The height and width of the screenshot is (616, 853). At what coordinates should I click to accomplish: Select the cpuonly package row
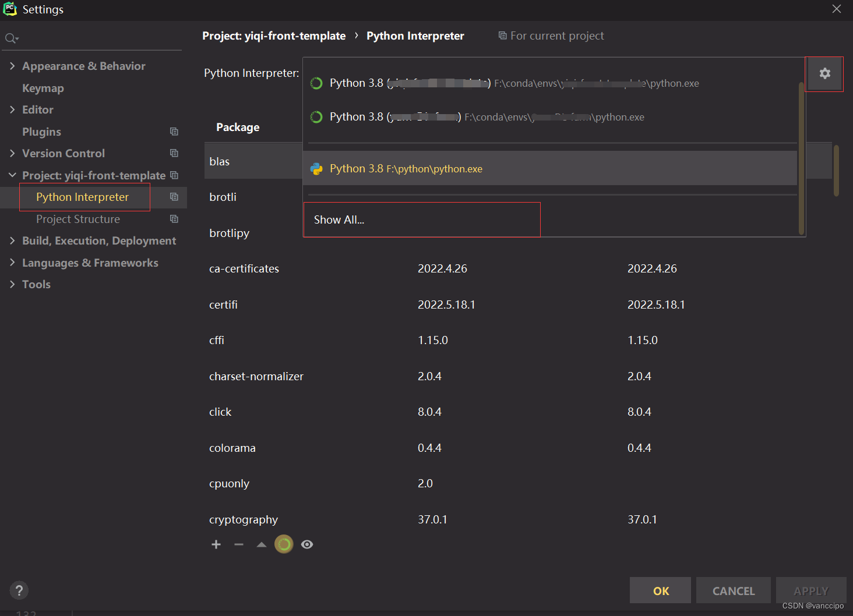tap(519, 483)
